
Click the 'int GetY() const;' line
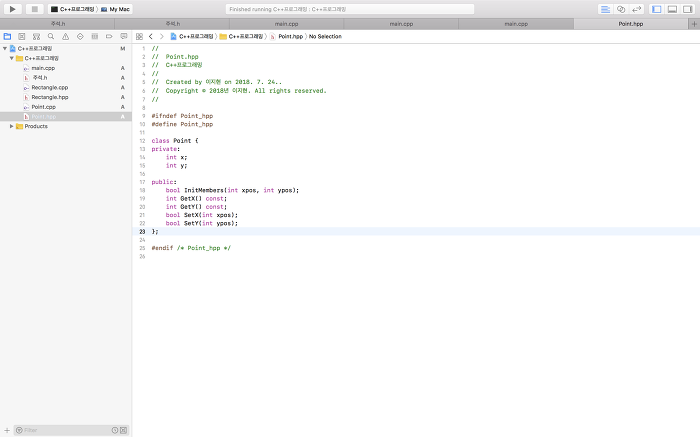coord(196,207)
